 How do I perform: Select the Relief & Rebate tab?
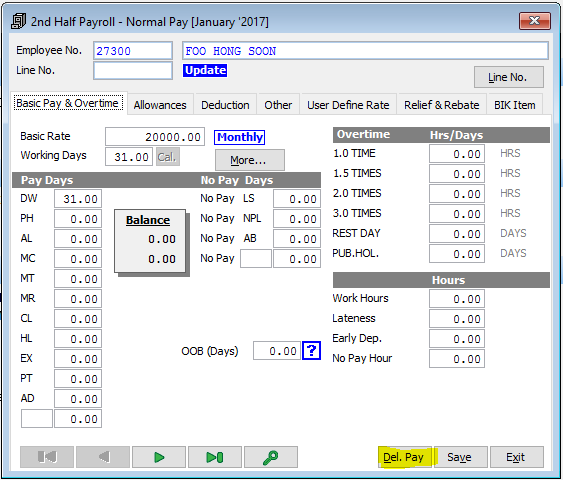[441, 105]
